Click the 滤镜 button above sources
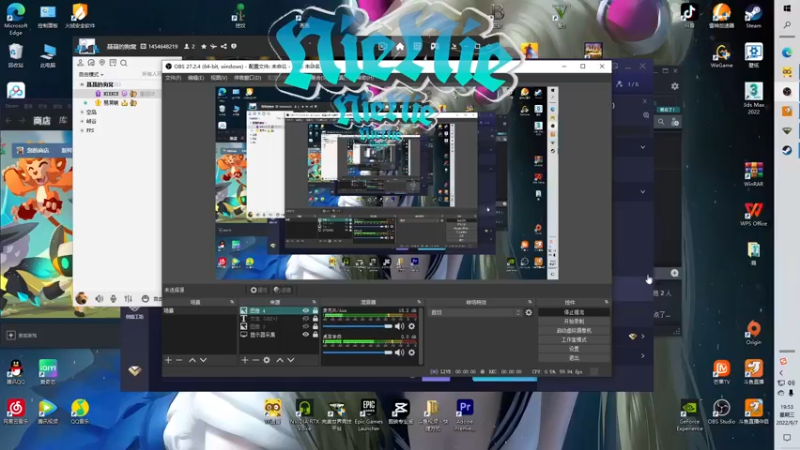Image resolution: width=800 pixels, height=450 pixels. pos(282,290)
